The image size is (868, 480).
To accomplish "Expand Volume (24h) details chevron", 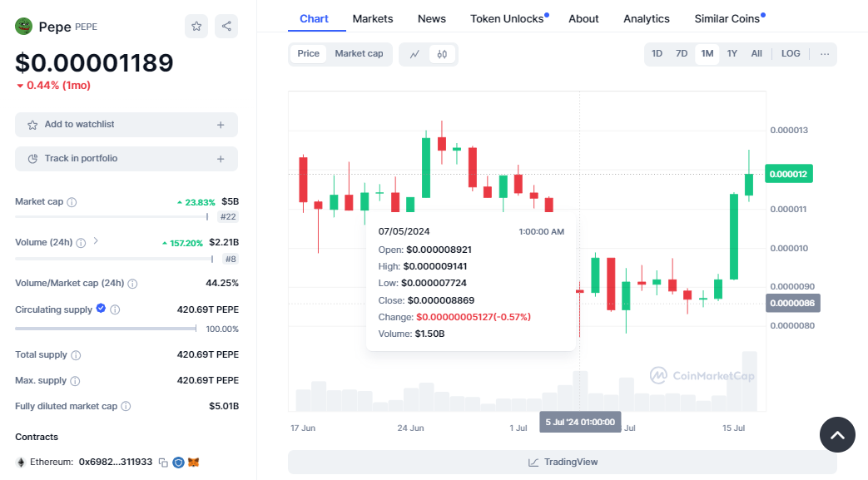I will coord(96,240).
